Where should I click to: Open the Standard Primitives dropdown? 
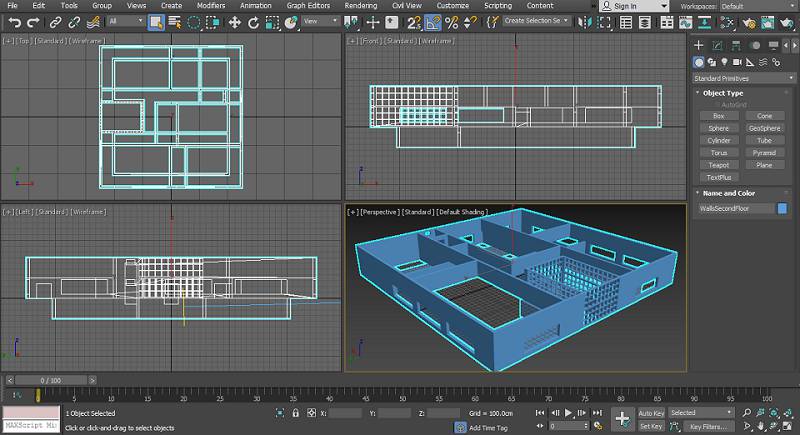744,79
